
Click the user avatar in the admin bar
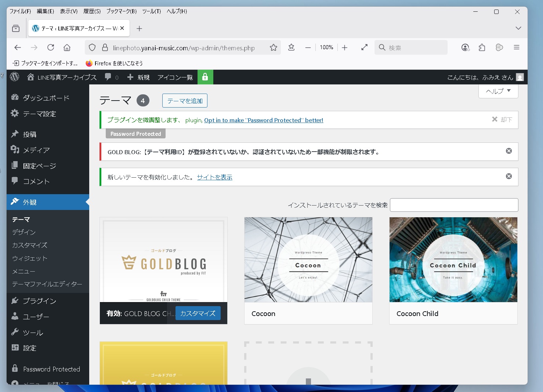click(x=520, y=77)
